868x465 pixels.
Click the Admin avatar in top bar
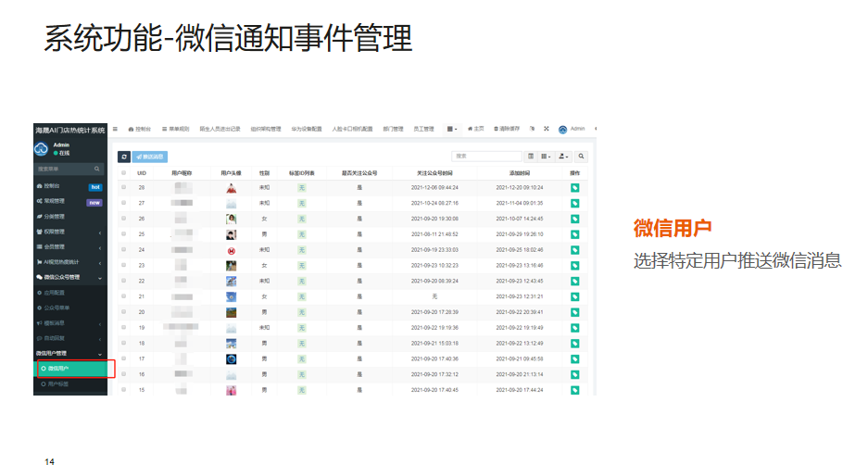coord(562,129)
